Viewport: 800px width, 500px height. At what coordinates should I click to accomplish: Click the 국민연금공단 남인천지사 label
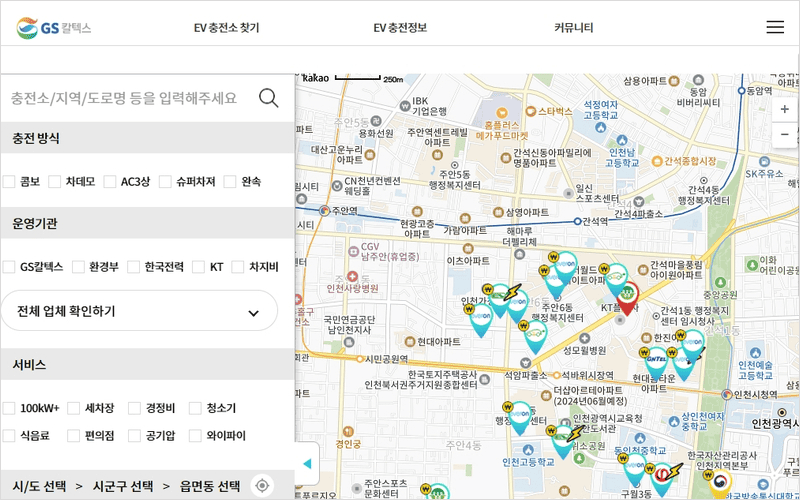click(350, 324)
